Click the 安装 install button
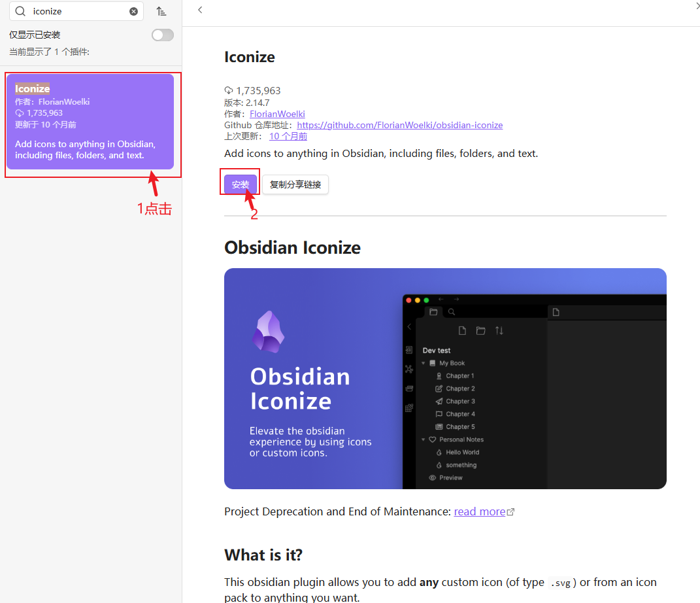Image resolution: width=700 pixels, height=603 pixels. pos(241,184)
